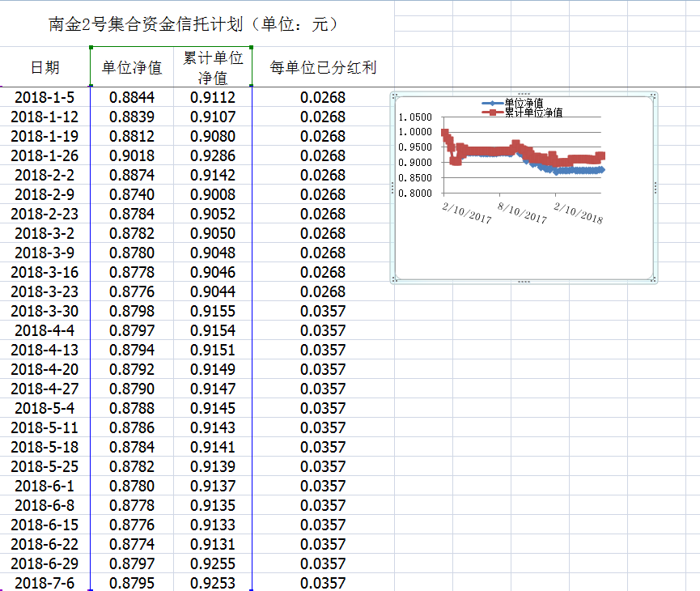The image size is (700, 591).
Task: Select the date cell 2018-1-26
Action: tap(45, 155)
